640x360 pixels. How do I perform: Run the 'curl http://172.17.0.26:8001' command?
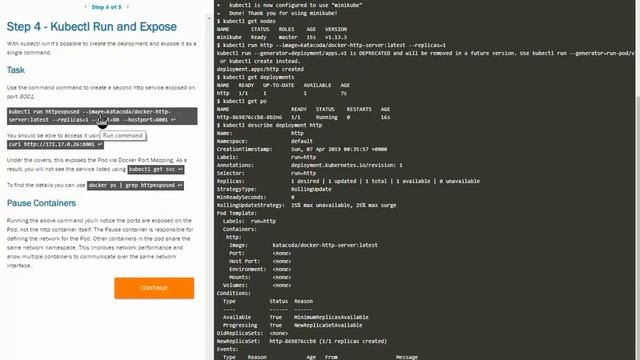coord(55,144)
